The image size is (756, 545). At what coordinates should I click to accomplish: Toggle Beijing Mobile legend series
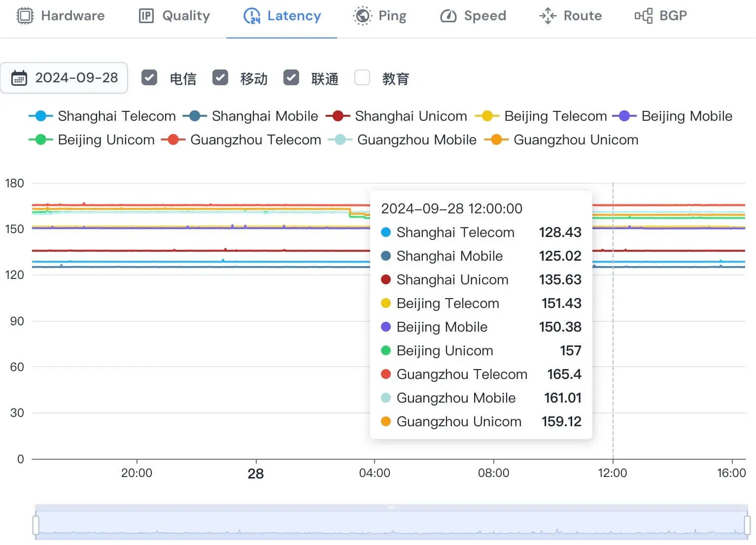pos(672,116)
